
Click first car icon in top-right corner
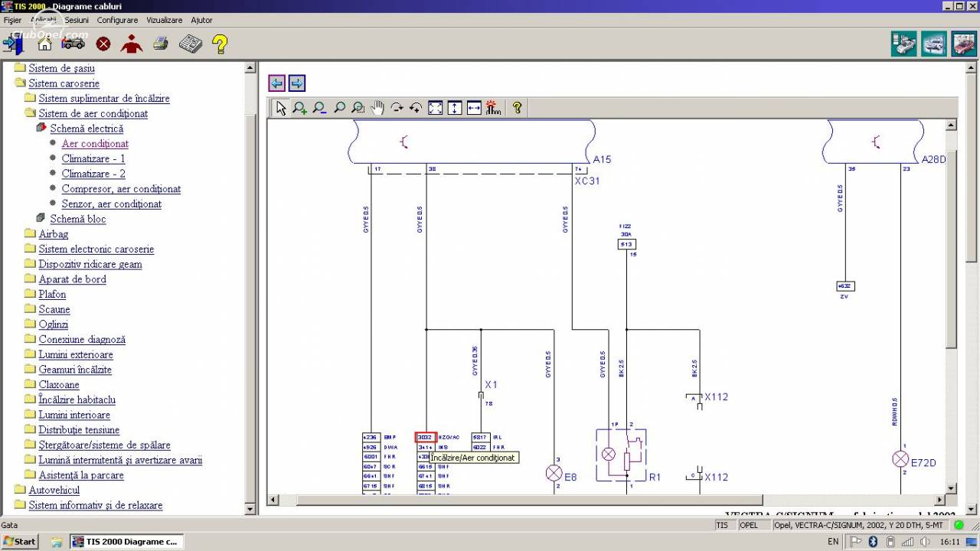[904, 44]
